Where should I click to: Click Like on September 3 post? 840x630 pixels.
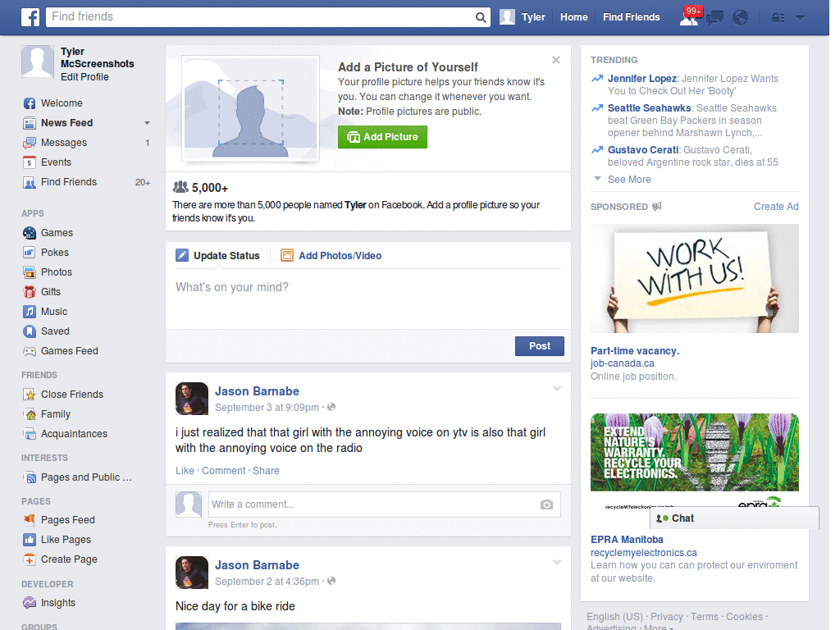185,470
